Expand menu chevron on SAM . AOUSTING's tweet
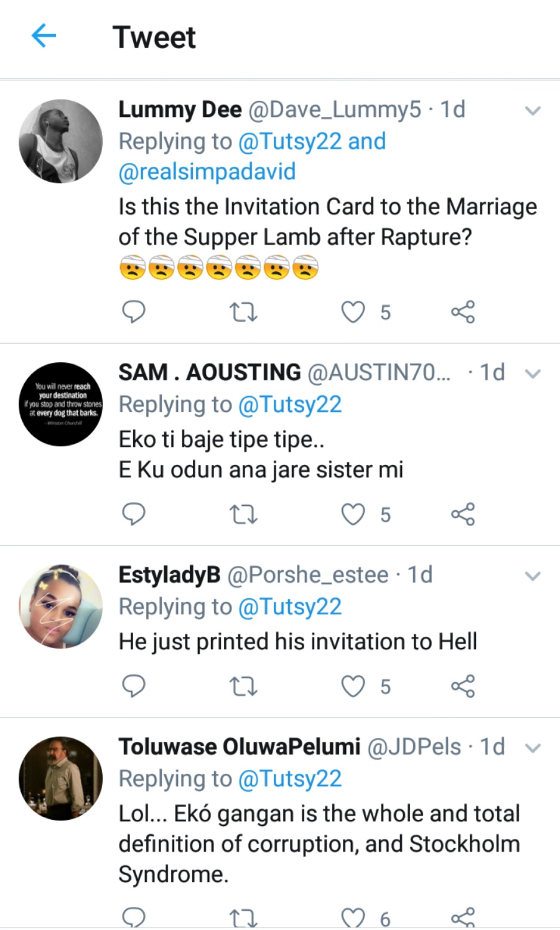 (533, 374)
